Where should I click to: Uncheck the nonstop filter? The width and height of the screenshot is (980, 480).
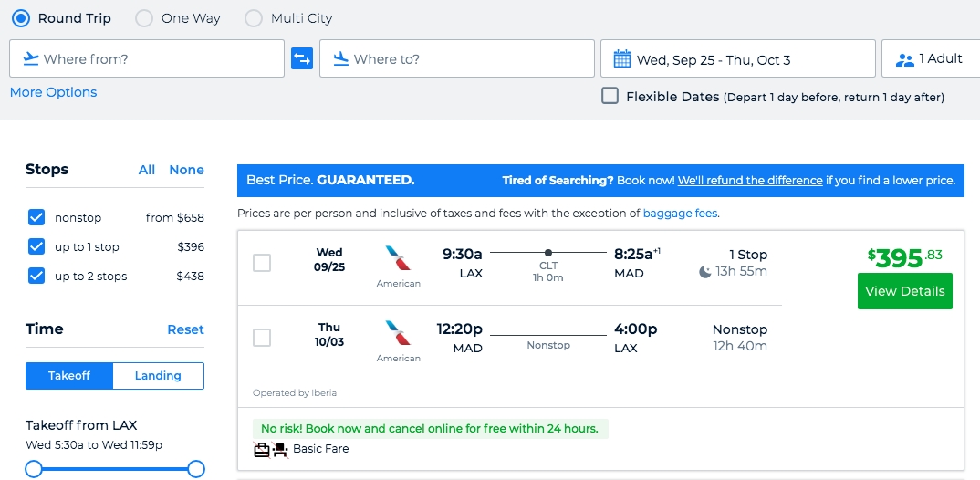point(36,217)
